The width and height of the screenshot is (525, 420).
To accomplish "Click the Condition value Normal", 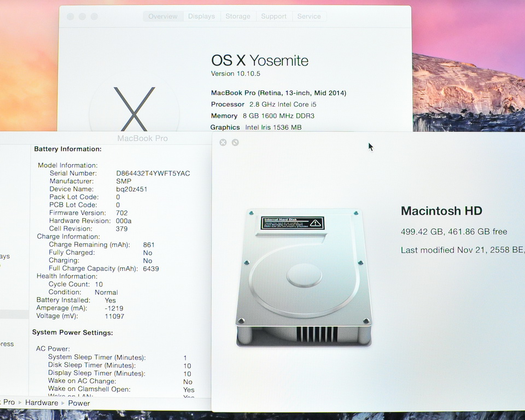I will point(106,293).
